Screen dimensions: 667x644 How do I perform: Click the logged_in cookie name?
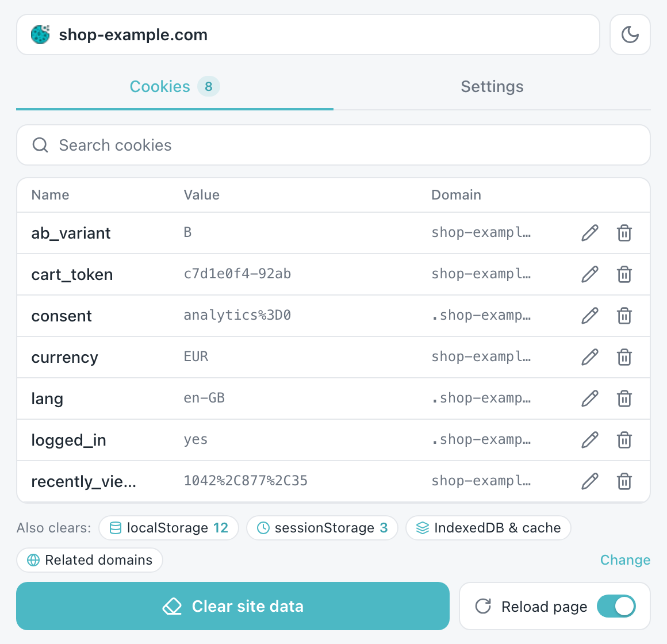point(69,440)
